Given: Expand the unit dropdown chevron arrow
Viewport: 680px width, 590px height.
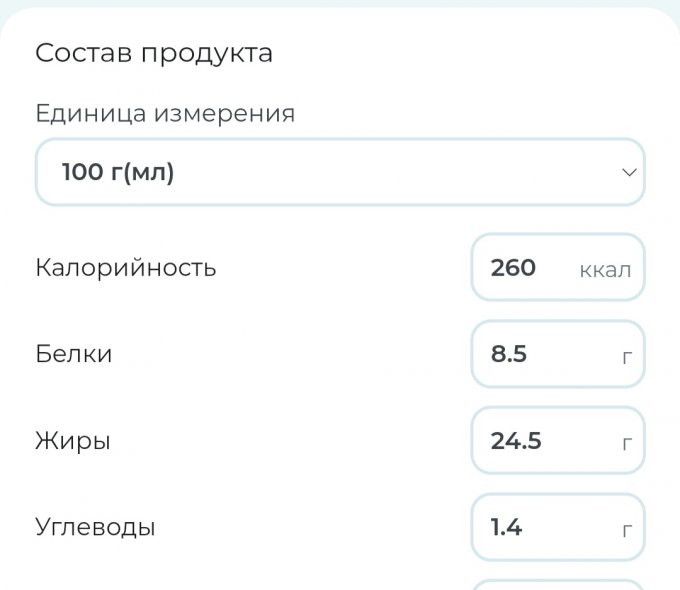Looking at the screenshot, I should point(629,172).
